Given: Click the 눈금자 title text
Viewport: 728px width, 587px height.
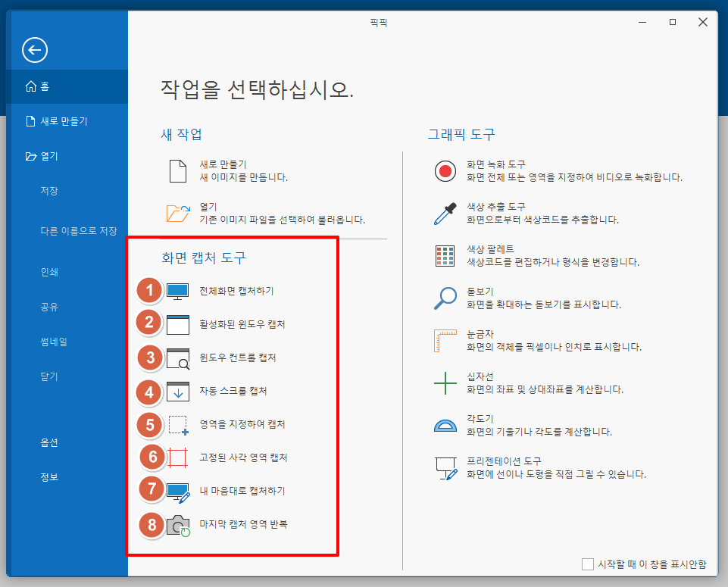Looking at the screenshot, I should coord(480,334).
